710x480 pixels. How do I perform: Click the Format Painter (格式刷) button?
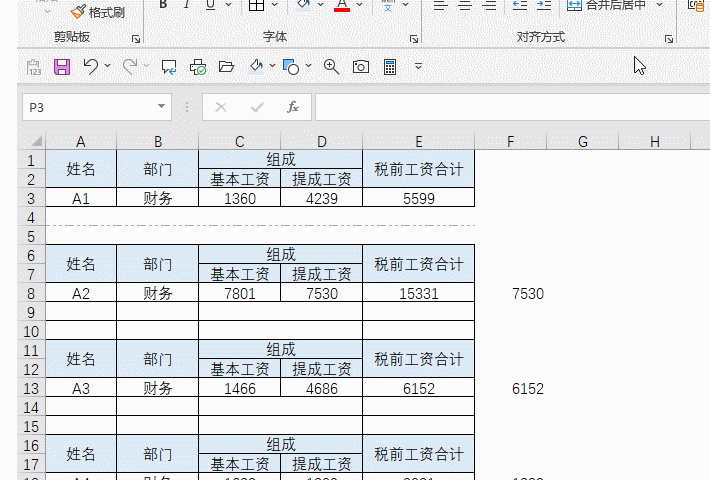98,11
